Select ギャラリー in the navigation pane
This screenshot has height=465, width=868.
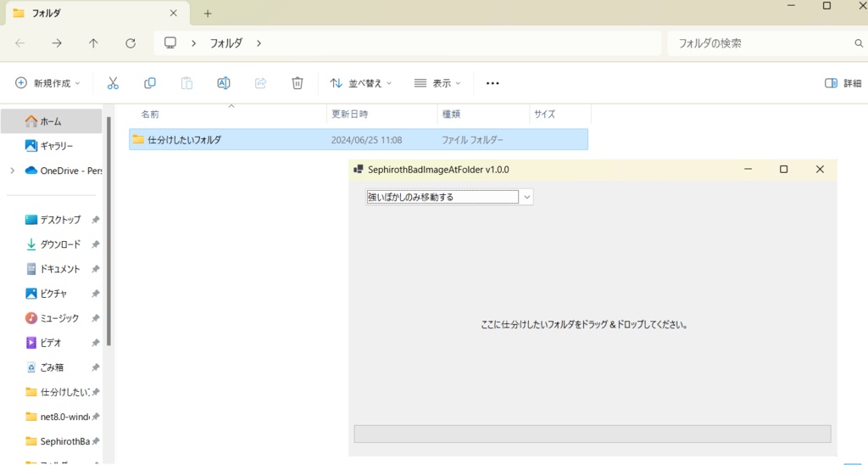click(x=51, y=146)
